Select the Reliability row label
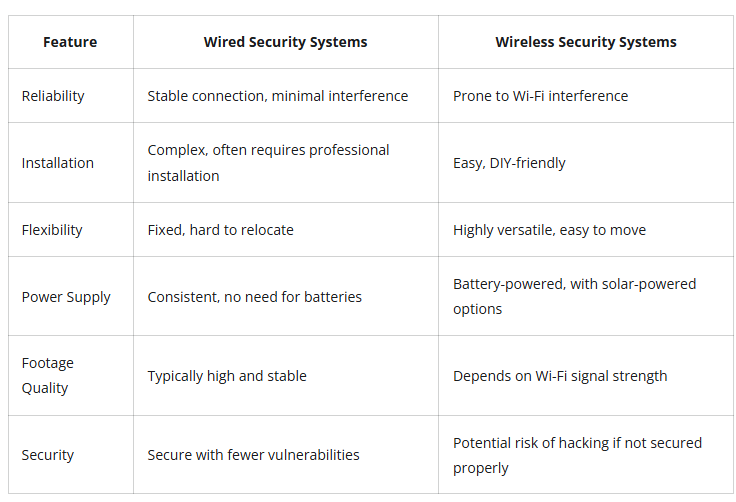Image resolution: width=736 pixels, height=502 pixels. pos(53,96)
